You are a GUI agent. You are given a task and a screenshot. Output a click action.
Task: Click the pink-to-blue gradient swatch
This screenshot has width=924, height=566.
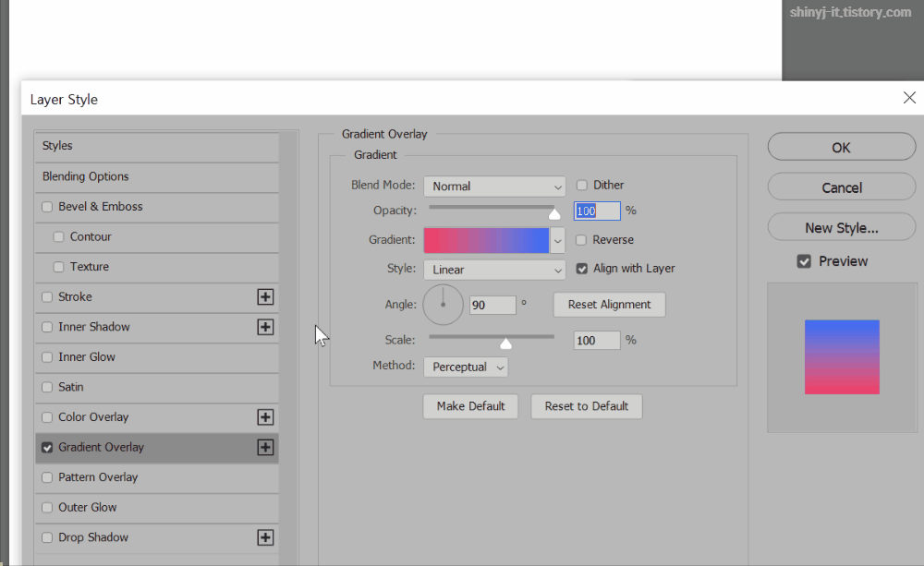pos(486,240)
